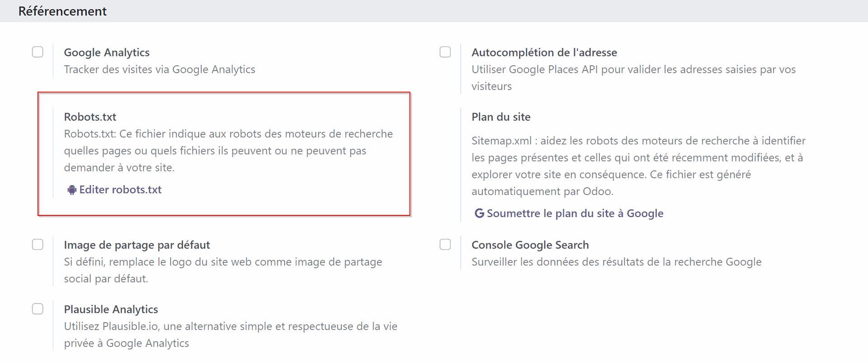Enable the Google Analytics checkbox
The height and width of the screenshot is (362, 868).
tap(38, 52)
